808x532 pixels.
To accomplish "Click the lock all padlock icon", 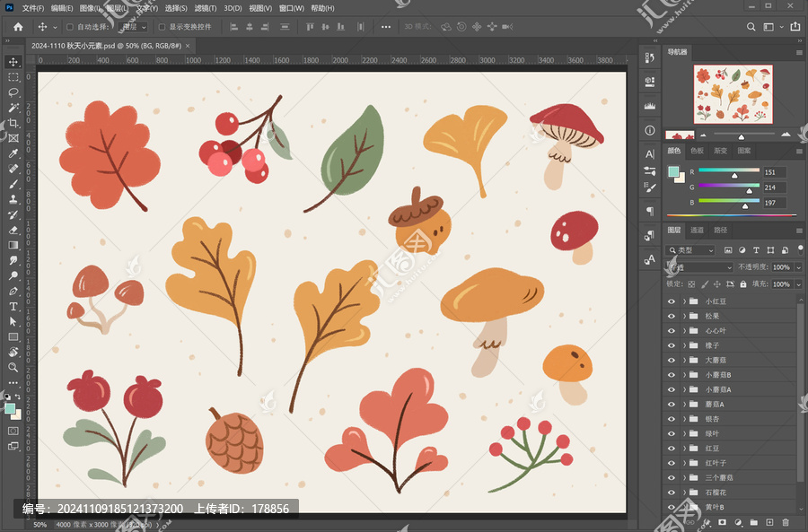I will [743, 283].
